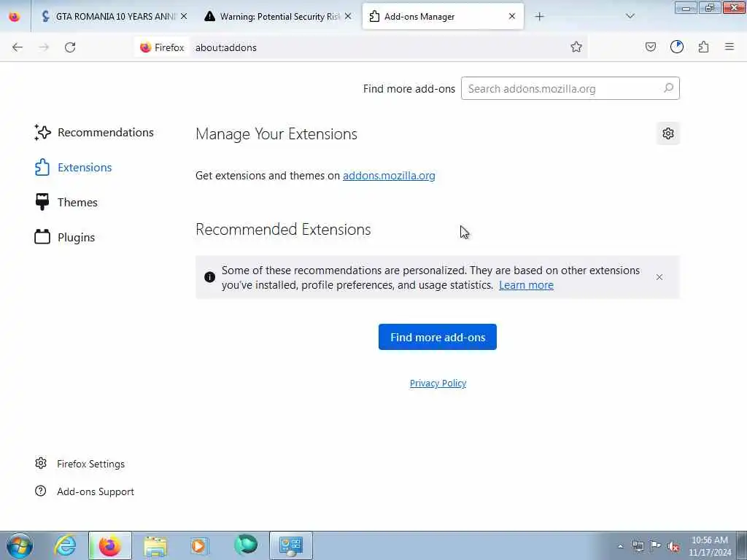
Task: Open the Firefox application hamburger menu
Action: click(x=729, y=47)
